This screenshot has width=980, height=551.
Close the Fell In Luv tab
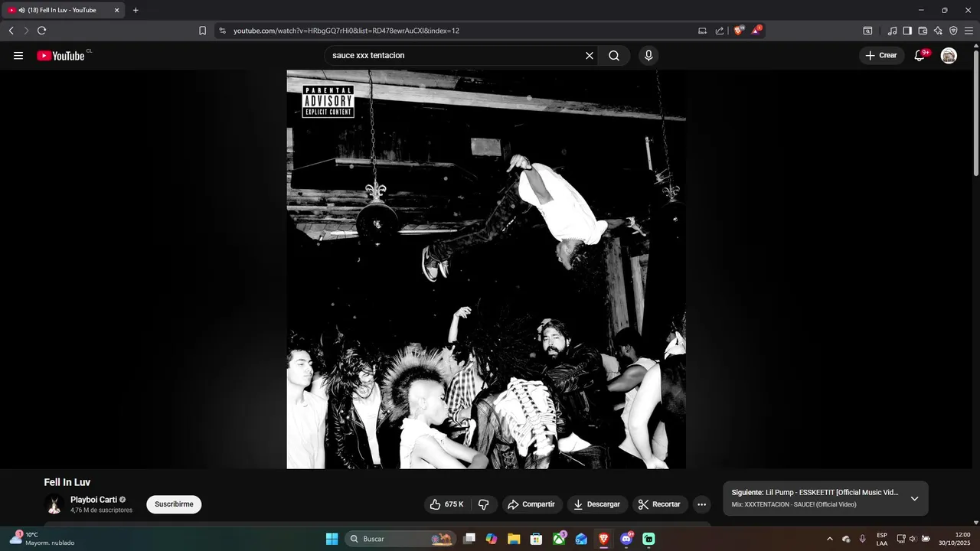pos(117,10)
